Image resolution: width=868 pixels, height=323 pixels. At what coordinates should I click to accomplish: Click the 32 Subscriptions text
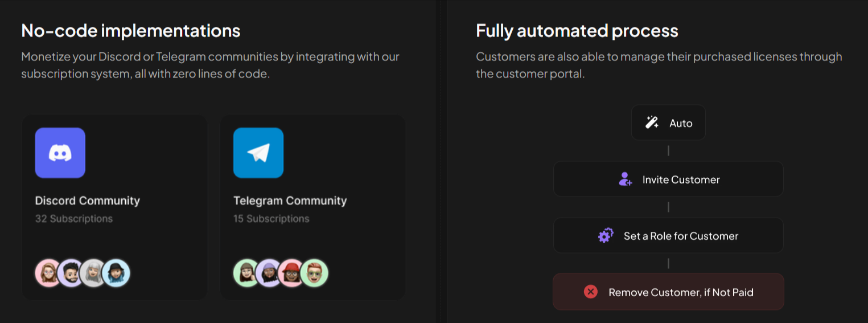(x=74, y=219)
